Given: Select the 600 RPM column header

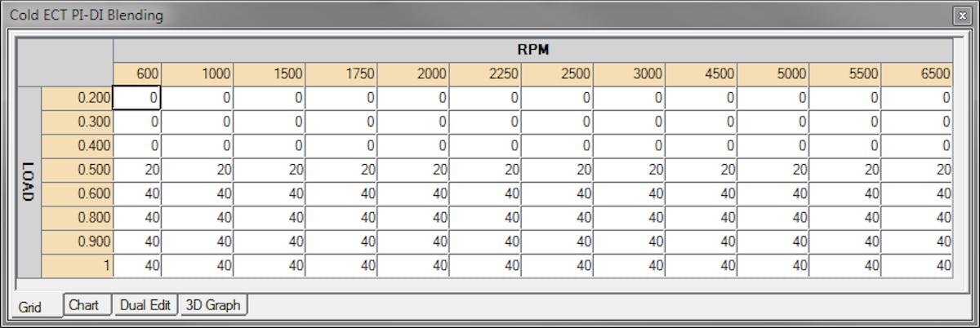Looking at the screenshot, I should click(x=137, y=74).
